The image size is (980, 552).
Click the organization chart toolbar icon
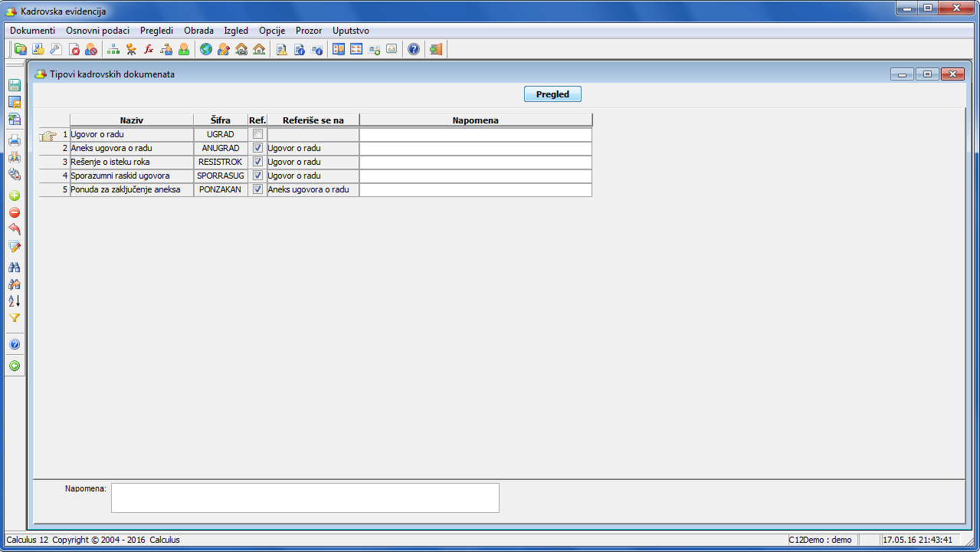113,50
